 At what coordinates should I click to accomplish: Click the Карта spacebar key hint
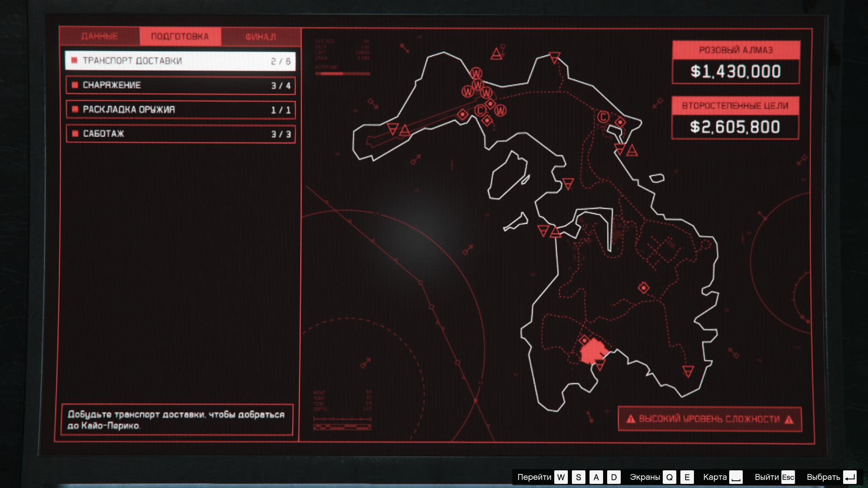click(x=736, y=477)
